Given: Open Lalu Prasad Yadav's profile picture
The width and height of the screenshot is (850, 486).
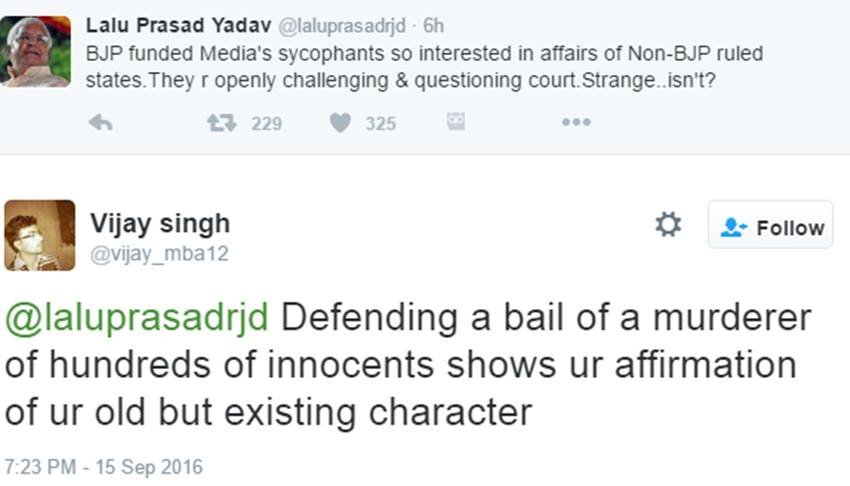Looking at the screenshot, I should coord(36,51).
